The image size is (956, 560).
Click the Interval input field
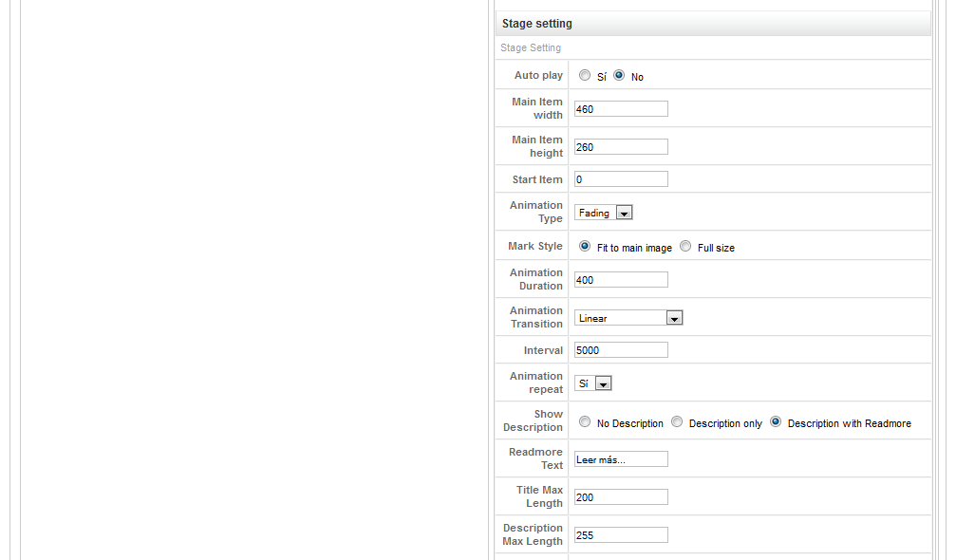[621, 350]
